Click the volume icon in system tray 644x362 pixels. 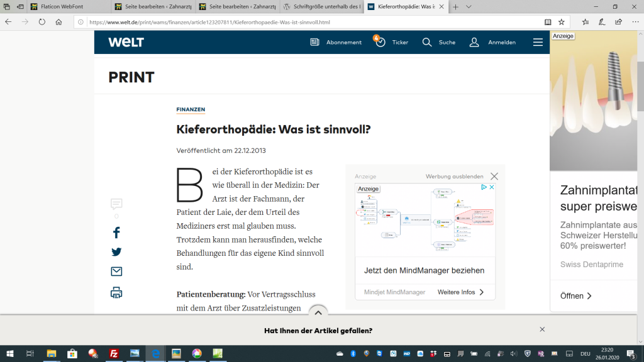514,353
